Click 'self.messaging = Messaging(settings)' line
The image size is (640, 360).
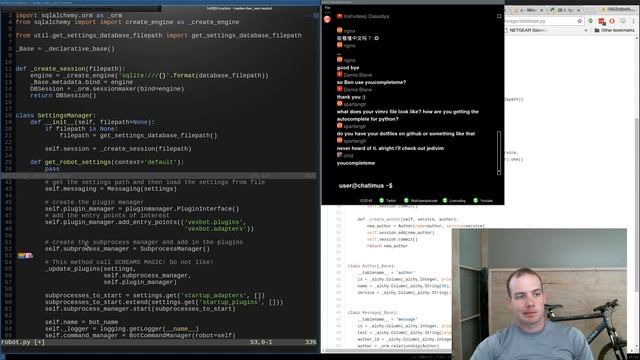(x=111, y=189)
